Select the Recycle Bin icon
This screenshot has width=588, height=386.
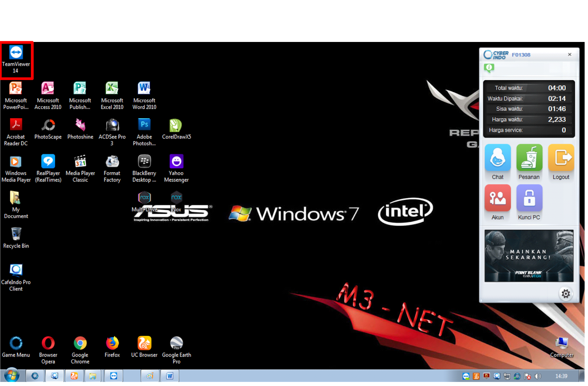pos(16,238)
